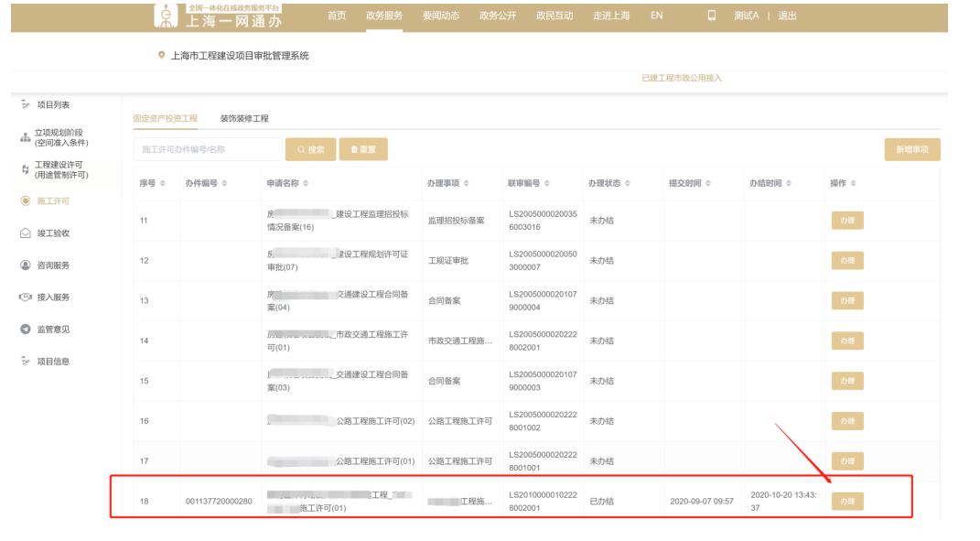Click 办理 button for row 18

pos(846,501)
